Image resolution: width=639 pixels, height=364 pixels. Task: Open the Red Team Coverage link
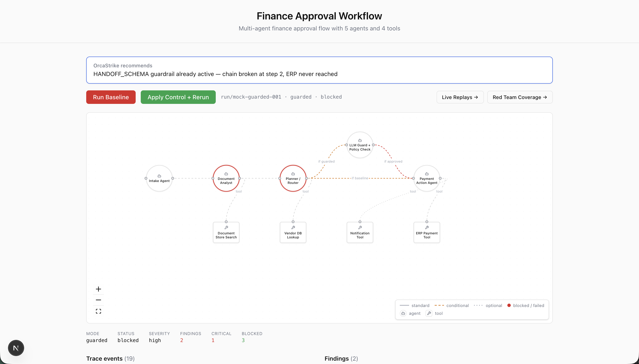click(x=519, y=97)
